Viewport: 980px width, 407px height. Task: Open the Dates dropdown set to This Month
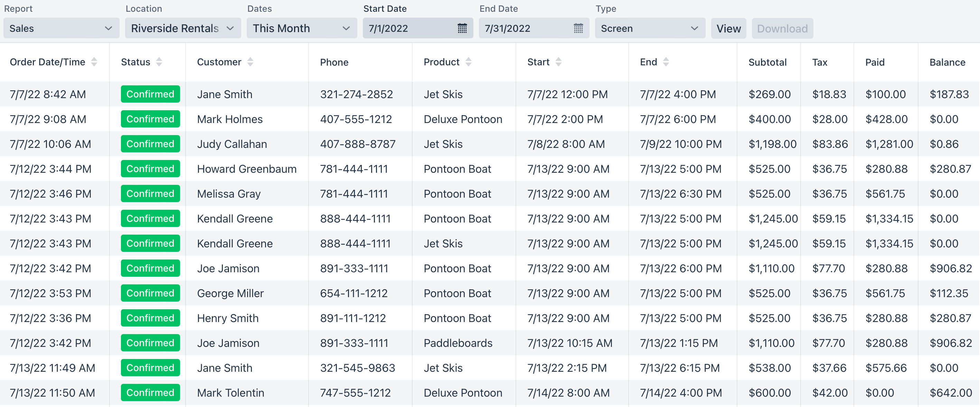point(302,28)
